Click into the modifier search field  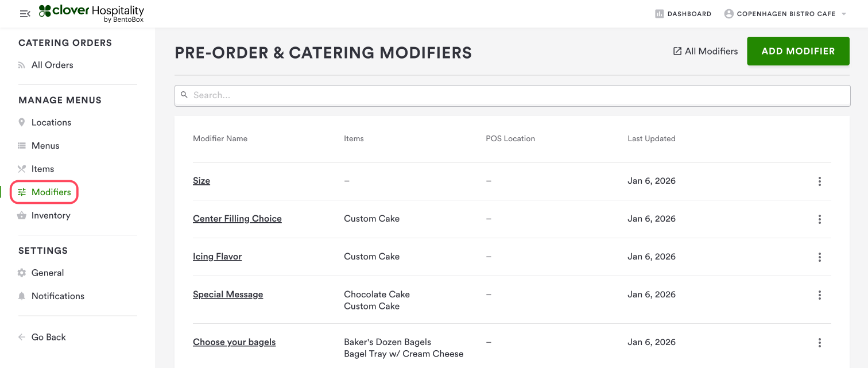(x=512, y=95)
